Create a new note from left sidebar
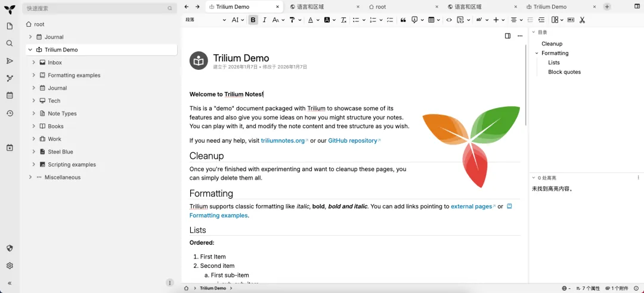 click(x=10, y=26)
